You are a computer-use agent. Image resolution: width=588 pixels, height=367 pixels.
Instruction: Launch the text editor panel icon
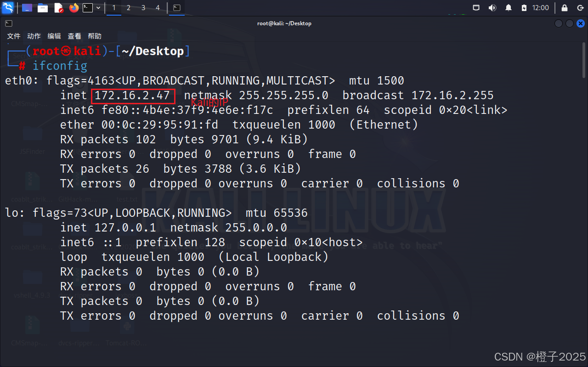coord(59,8)
